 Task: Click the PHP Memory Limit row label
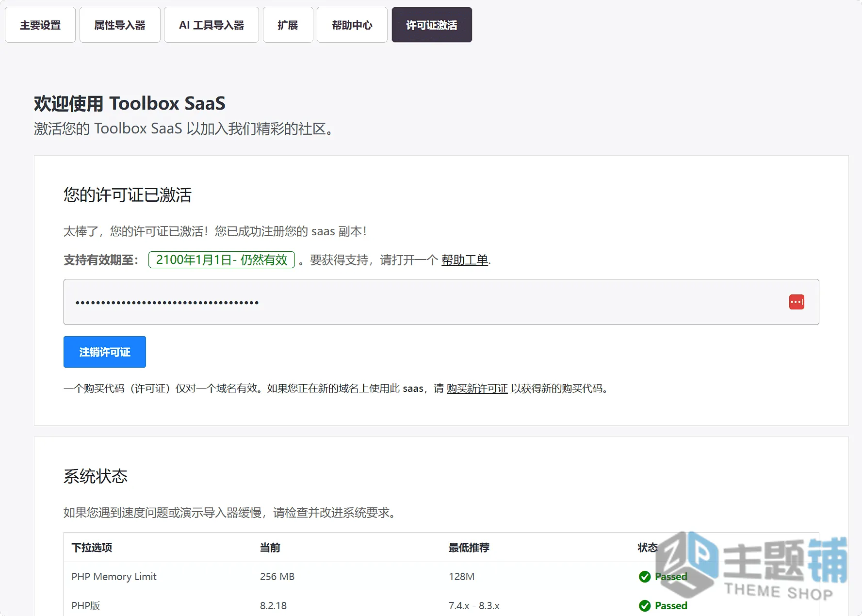(x=114, y=577)
